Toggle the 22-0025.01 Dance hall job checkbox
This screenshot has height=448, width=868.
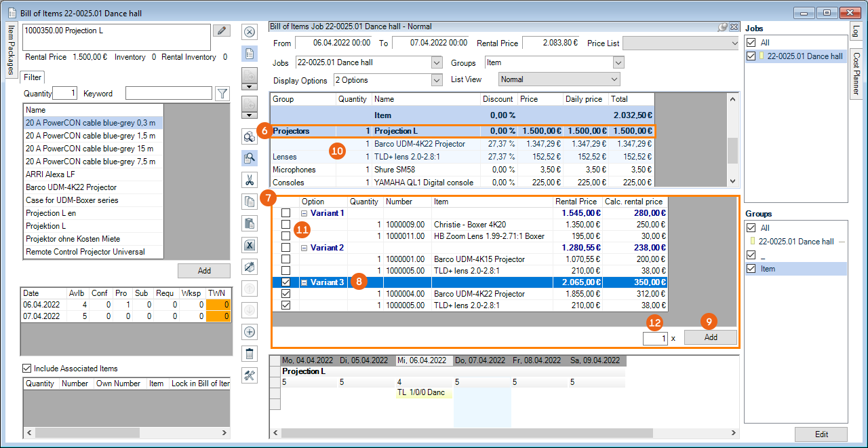point(751,56)
